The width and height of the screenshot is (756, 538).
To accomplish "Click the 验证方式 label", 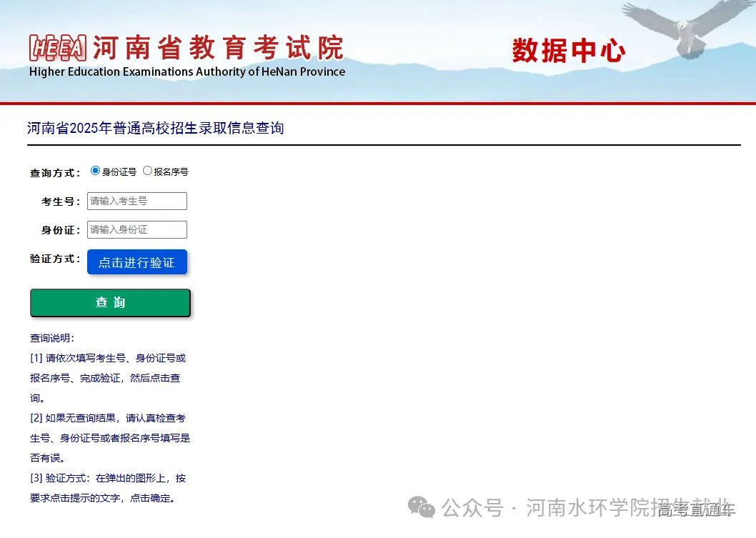I will coord(54,259).
